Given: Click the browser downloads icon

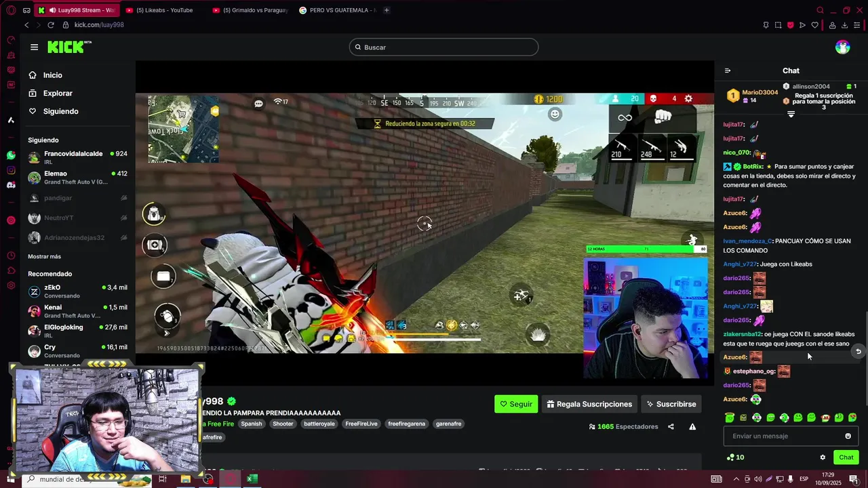Looking at the screenshot, I should pos(844,25).
